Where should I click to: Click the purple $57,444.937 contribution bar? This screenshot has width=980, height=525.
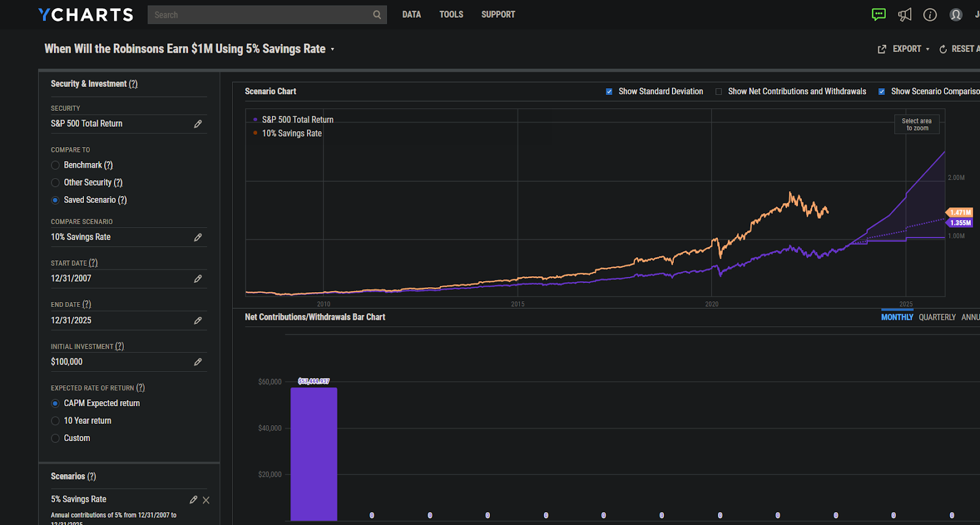pyautogui.click(x=314, y=454)
